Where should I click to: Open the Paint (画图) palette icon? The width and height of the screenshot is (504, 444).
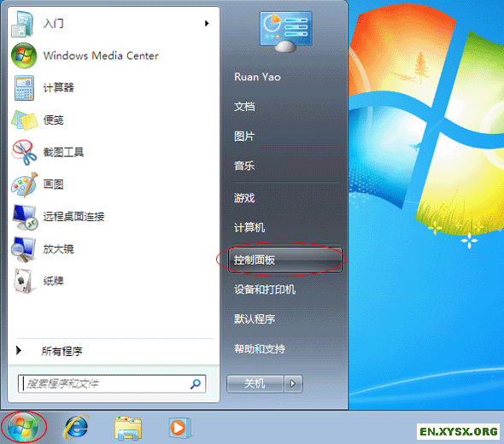[25, 184]
